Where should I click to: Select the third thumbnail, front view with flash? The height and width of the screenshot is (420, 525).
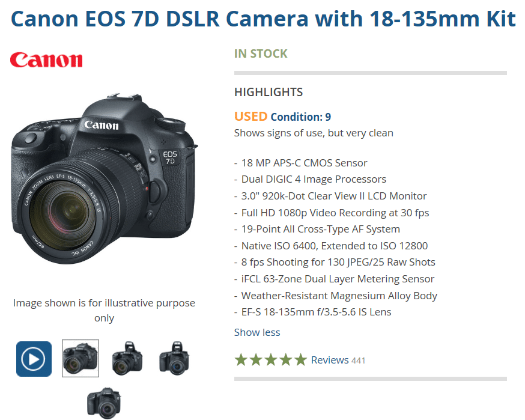(174, 358)
